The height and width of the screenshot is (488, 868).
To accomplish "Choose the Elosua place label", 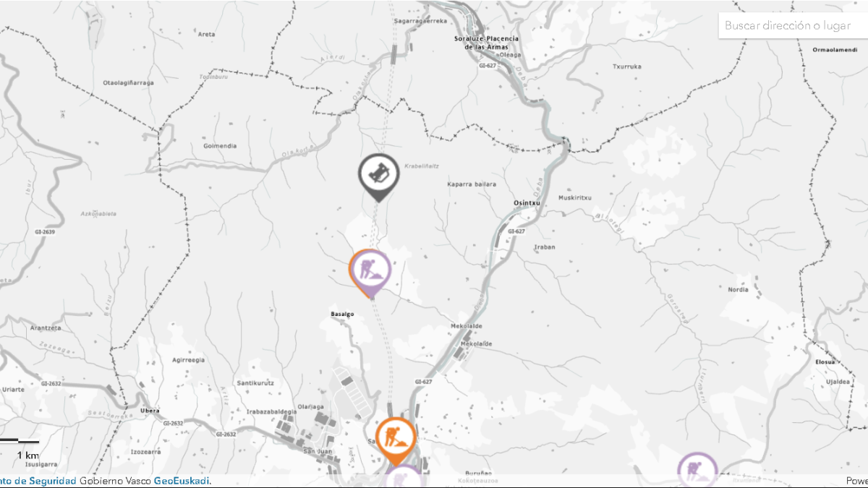I will coord(825,361).
